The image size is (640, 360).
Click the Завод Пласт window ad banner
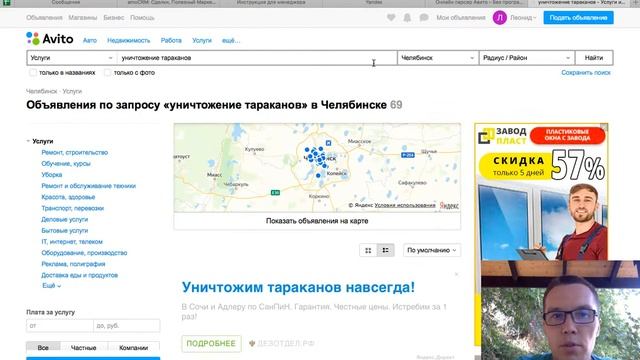coord(541,192)
